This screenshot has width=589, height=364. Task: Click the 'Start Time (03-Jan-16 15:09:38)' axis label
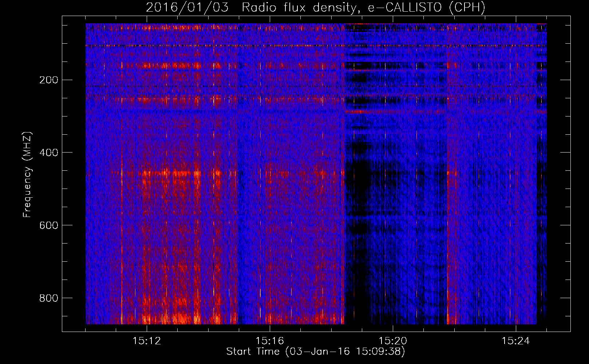pos(316,352)
